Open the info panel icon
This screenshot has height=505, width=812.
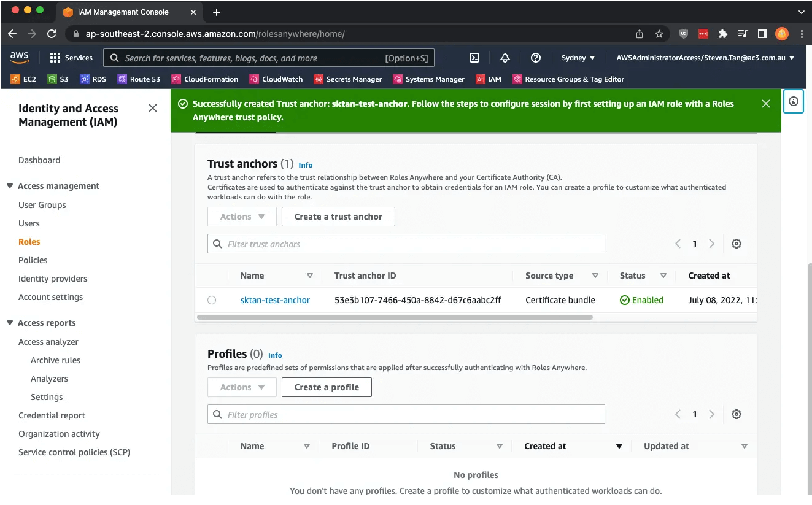[x=794, y=101]
